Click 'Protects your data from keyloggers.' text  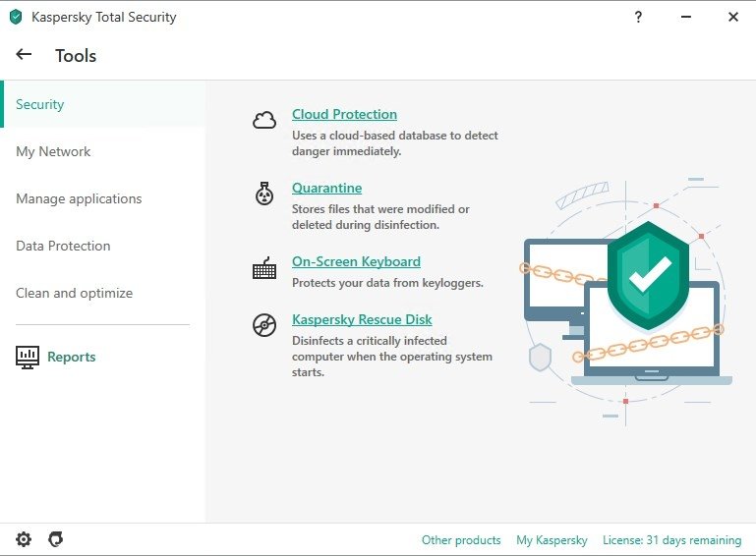tap(387, 283)
